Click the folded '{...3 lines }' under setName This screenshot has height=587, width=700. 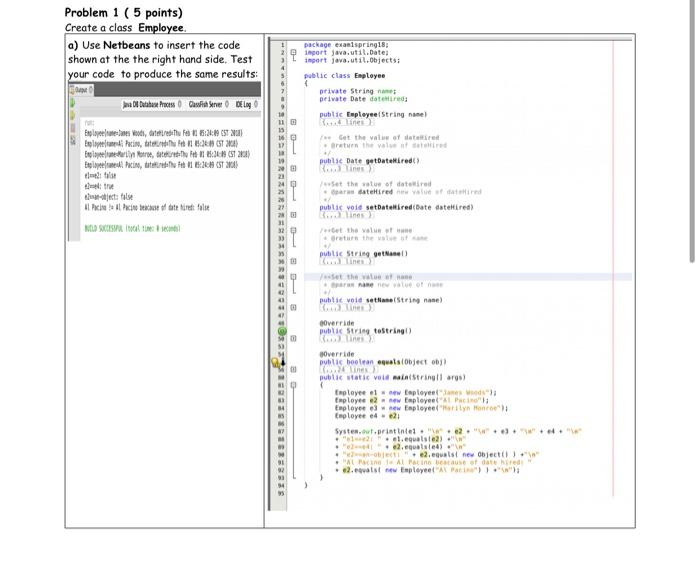point(347,308)
